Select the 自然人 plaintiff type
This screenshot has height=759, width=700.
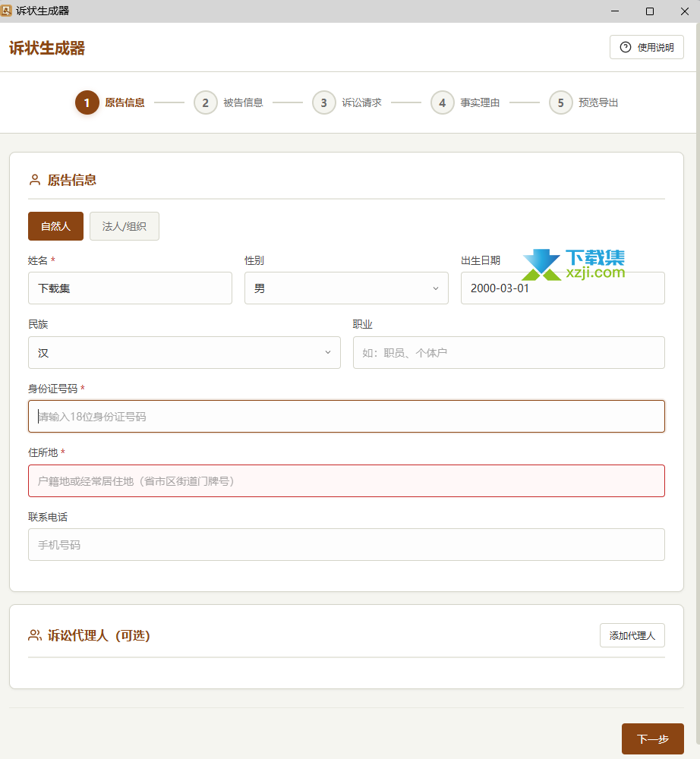click(55, 226)
